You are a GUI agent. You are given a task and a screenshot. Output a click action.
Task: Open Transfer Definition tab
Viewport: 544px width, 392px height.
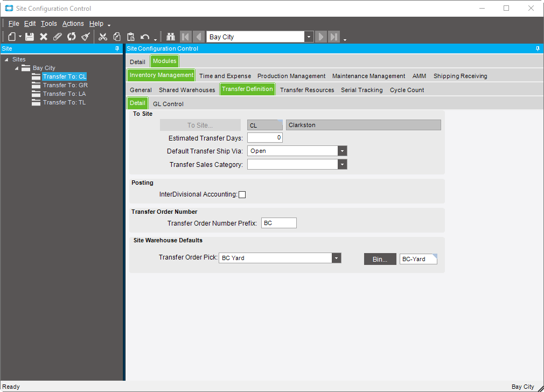pyautogui.click(x=247, y=89)
